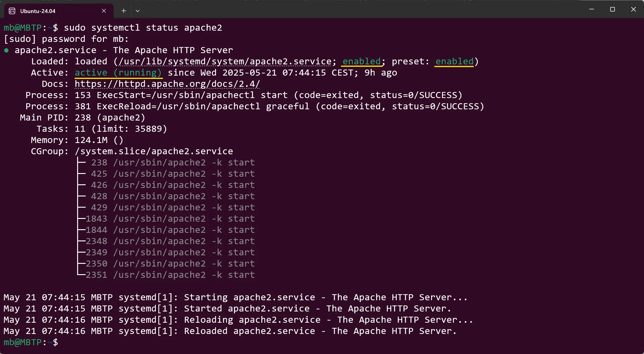Screen dimensions: 644x354
Task: Open a new terminal tab
Action: [x=124, y=11]
